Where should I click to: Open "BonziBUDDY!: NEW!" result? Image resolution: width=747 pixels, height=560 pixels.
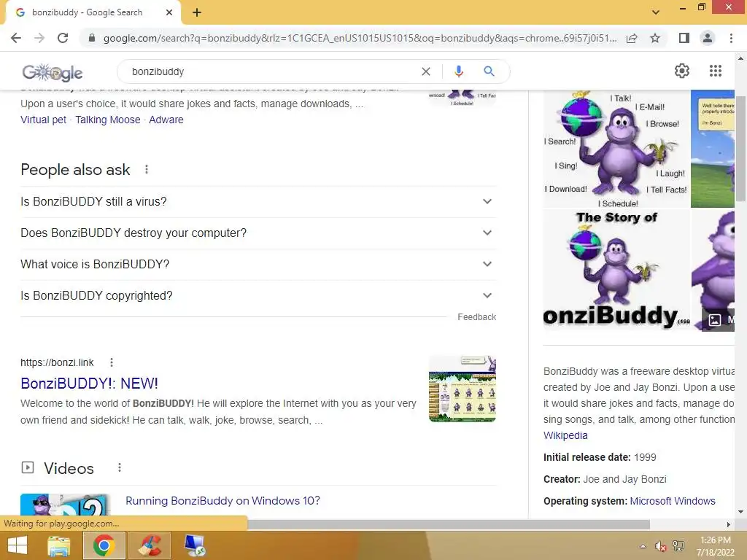[x=89, y=384]
